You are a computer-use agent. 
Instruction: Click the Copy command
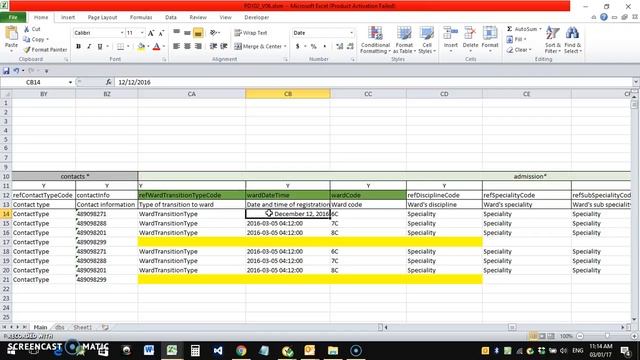[36, 39]
